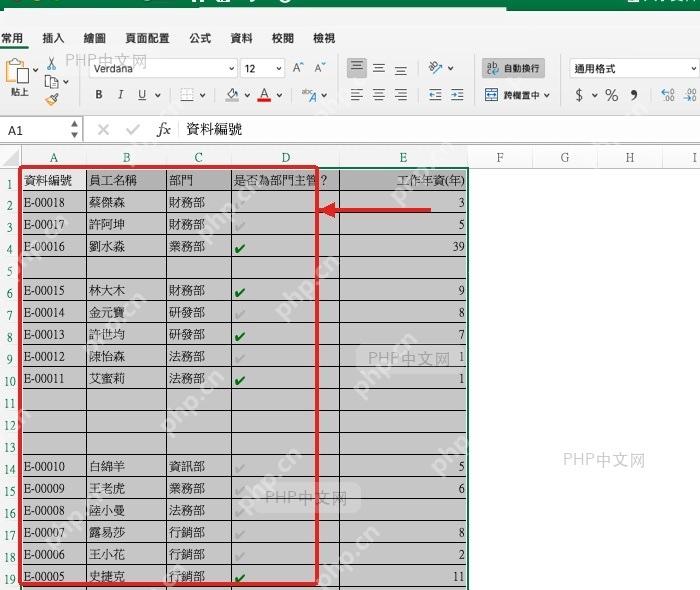This screenshot has width=700, height=590.
Task: Click the formula bar showing 資料編號
Action: pos(440,130)
